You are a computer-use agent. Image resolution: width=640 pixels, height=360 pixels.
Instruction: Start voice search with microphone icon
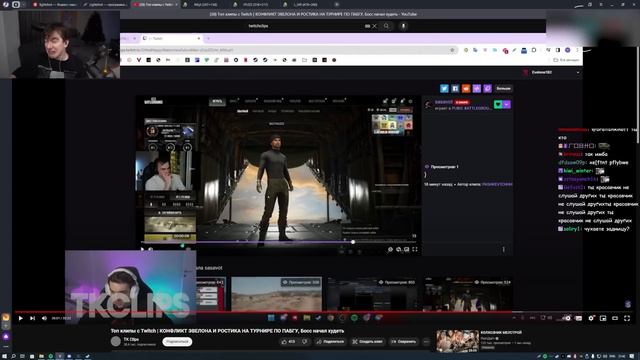point(403,26)
